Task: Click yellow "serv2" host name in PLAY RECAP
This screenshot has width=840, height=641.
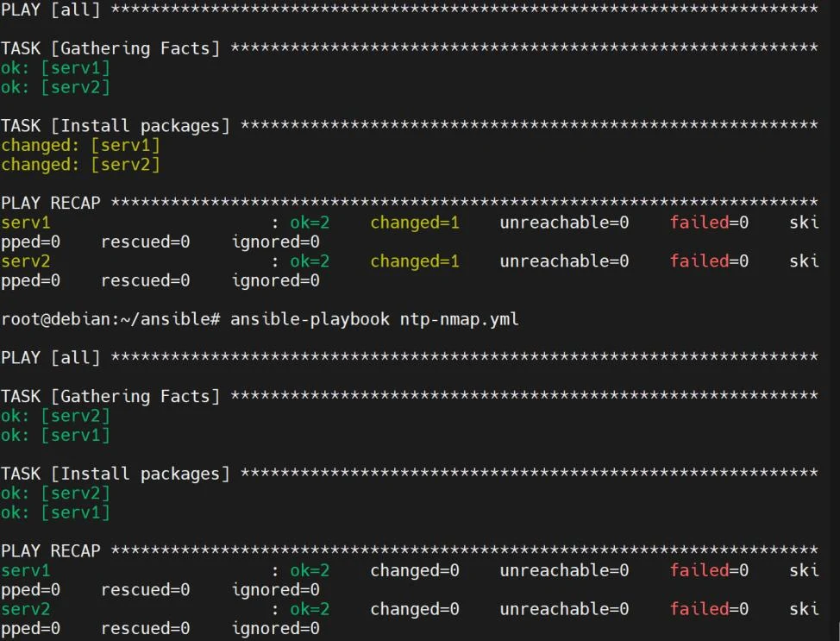Action: point(26,261)
